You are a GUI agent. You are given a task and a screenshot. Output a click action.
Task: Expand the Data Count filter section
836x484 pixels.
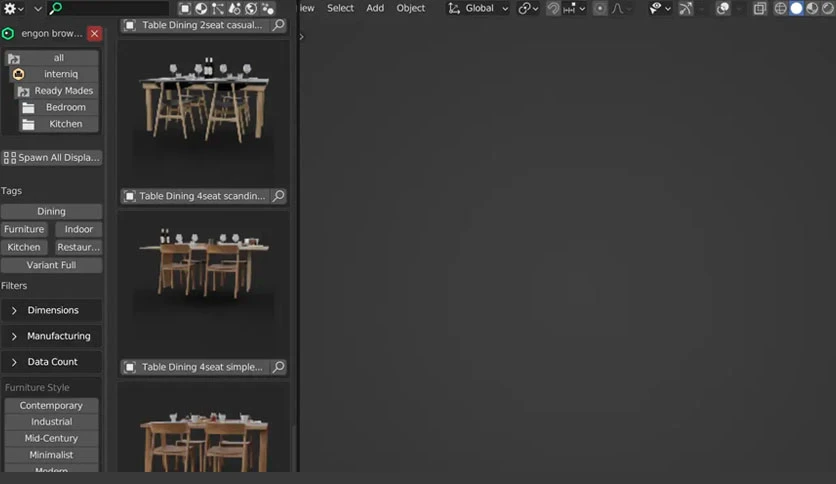51,362
